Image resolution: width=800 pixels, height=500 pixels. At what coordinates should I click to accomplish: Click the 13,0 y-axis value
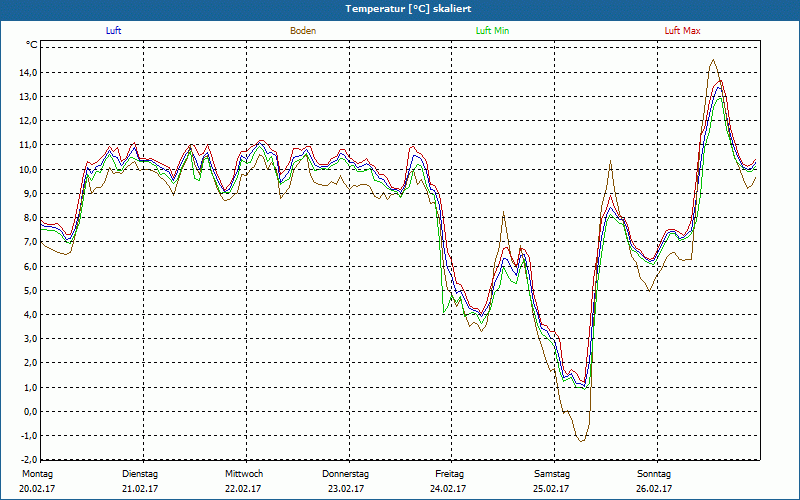[x=29, y=96]
